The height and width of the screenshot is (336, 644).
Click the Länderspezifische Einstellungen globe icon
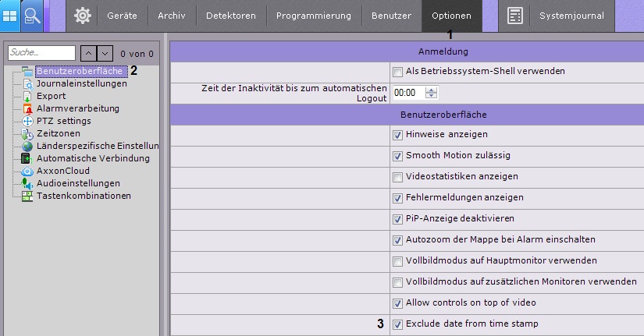pyautogui.click(x=28, y=146)
